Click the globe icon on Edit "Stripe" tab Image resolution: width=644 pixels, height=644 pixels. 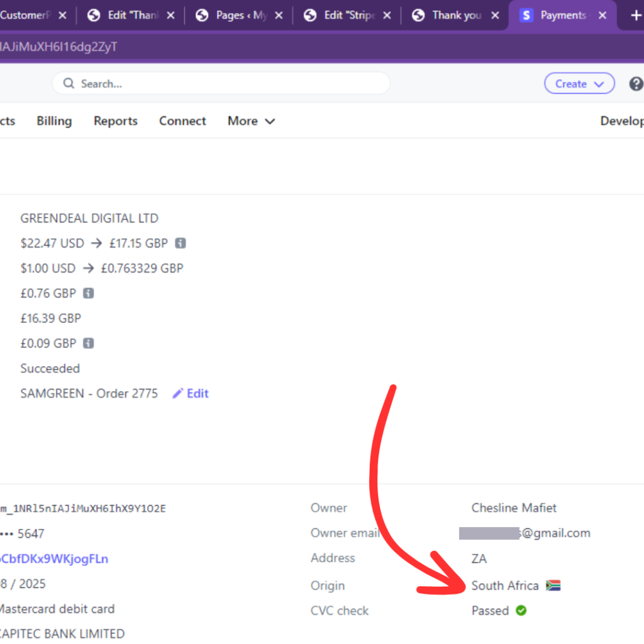tap(310, 16)
